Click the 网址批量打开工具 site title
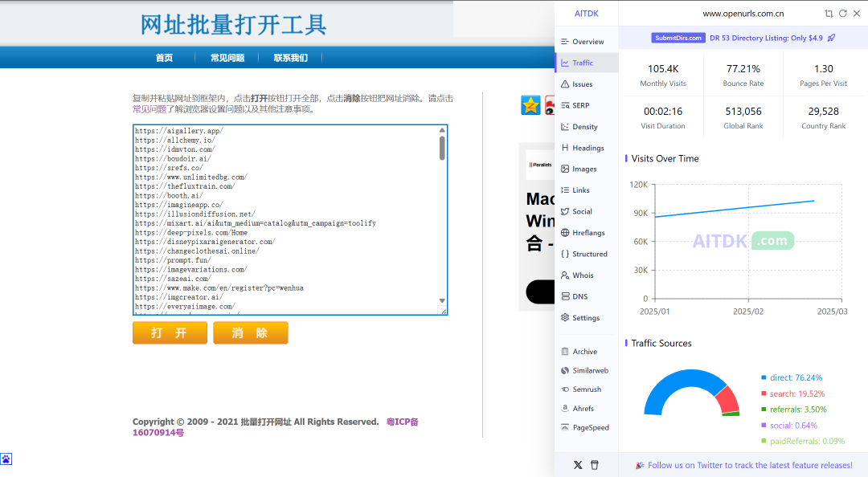This screenshot has height=477, width=868. click(233, 25)
